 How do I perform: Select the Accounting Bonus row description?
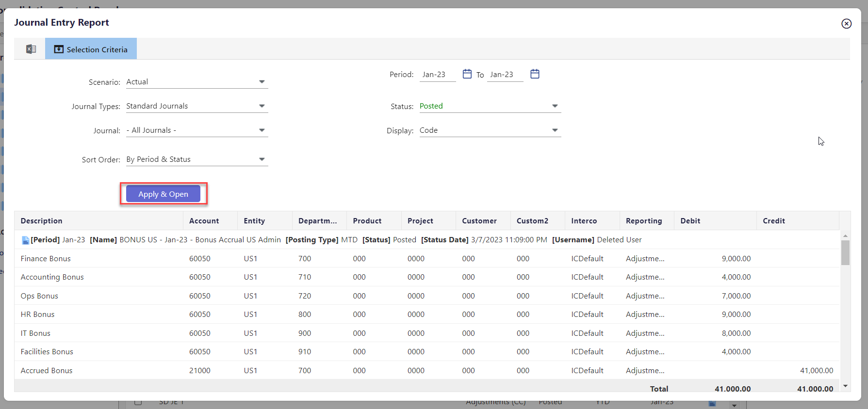[52, 277]
